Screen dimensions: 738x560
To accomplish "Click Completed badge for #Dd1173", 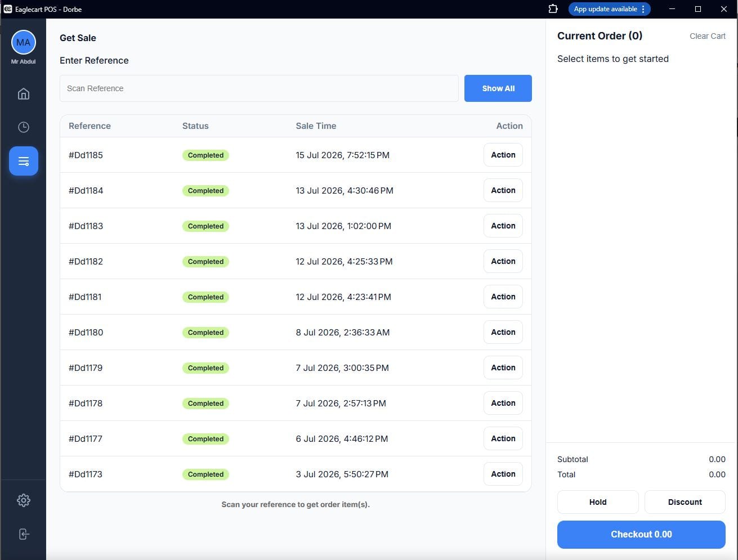I will click(x=205, y=474).
